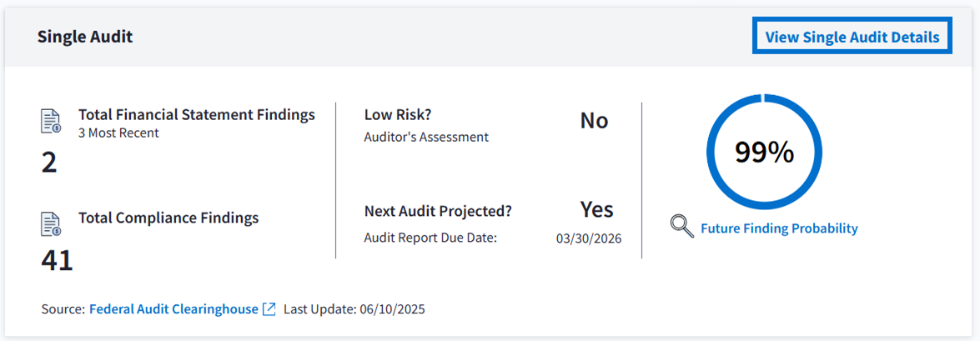Click the magnifying glass icon
980x341 pixels.
682,227
